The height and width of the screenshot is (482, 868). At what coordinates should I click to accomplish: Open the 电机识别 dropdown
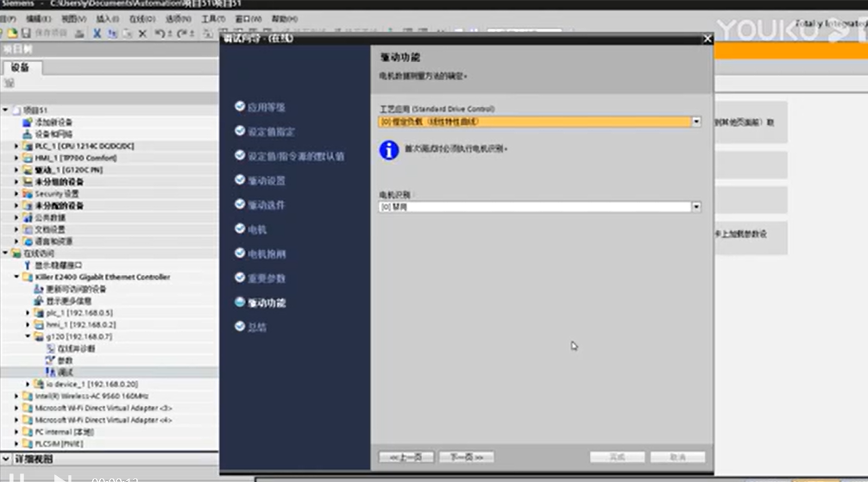tap(695, 207)
